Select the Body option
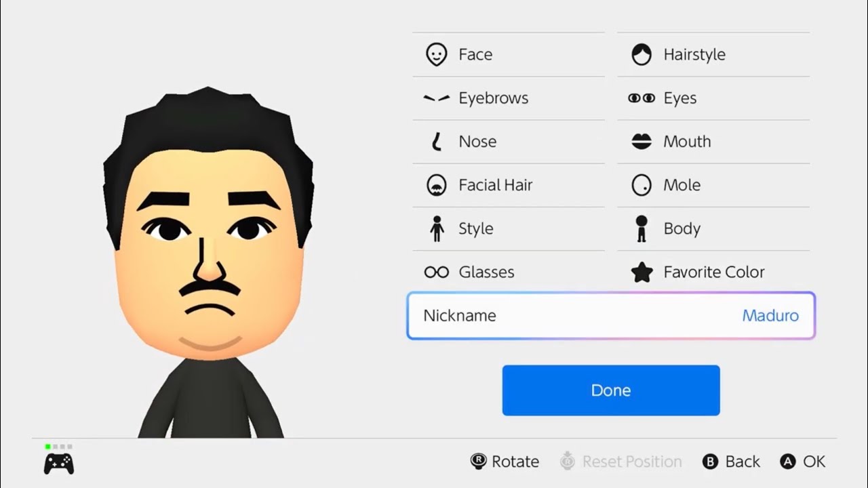The image size is (868, 488). [713, 228]
